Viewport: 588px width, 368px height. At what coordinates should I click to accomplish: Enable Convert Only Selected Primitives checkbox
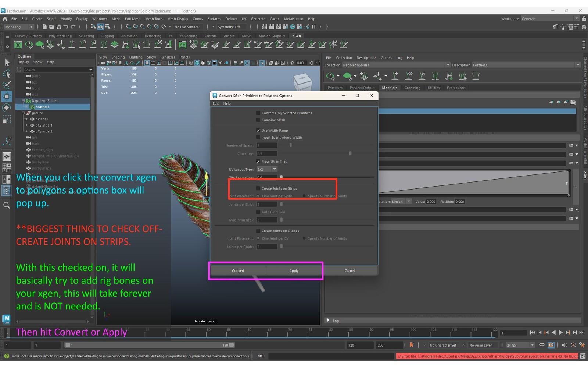258,113
